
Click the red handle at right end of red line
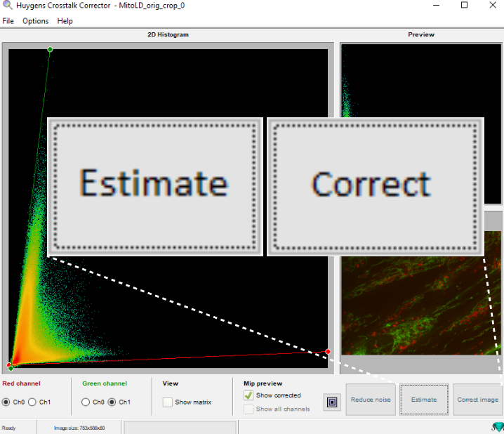click(328, 351)
